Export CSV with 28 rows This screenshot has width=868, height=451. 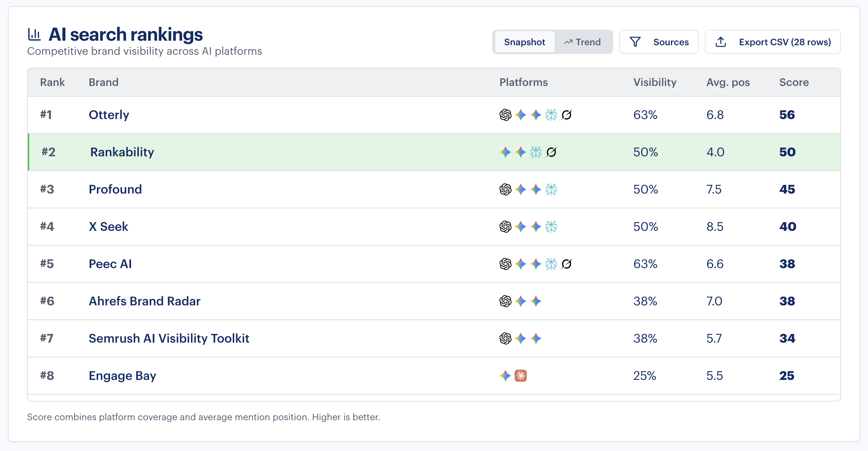[773, 42]
